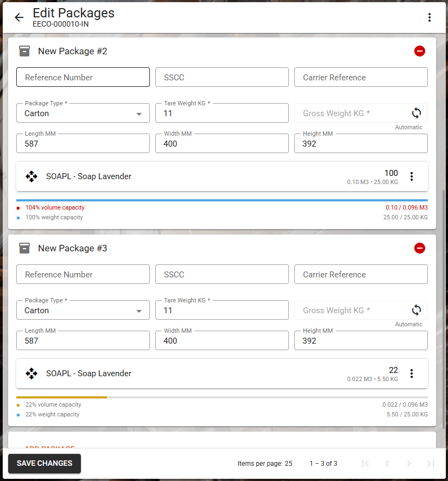Screen dimensions: 448x481
Task: Edit Tare Weight KG in Package #2
Action: [x=222, y=113]
